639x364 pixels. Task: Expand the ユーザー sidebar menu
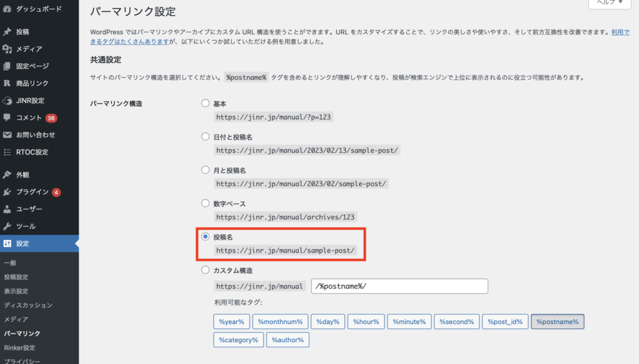tap(29, 209)
